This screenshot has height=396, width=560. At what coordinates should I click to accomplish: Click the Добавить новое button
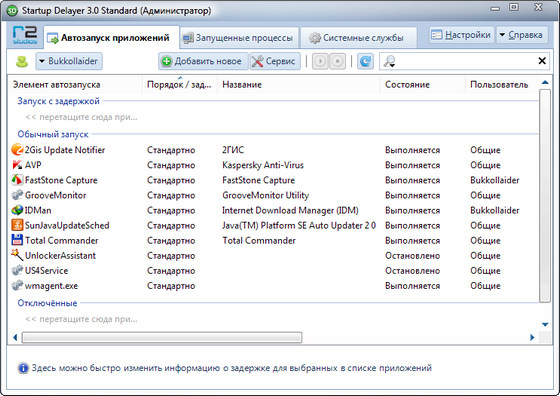pos(202,61)
